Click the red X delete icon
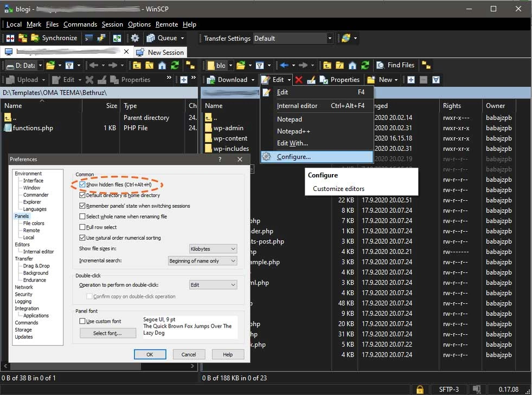This screenshot has height=395, width=532. point(298,80)
